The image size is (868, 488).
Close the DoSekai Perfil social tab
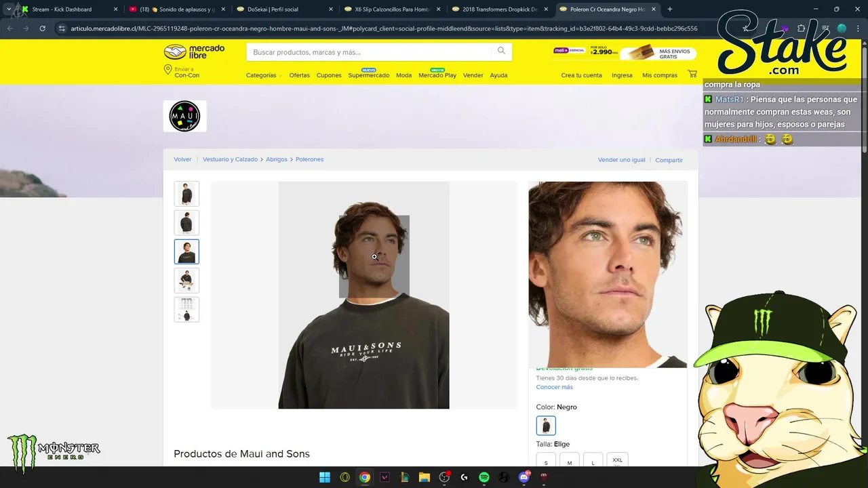(331, 9)
